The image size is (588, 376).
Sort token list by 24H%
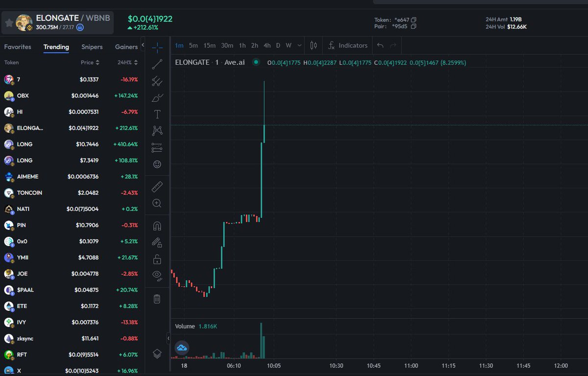point(128,62)
